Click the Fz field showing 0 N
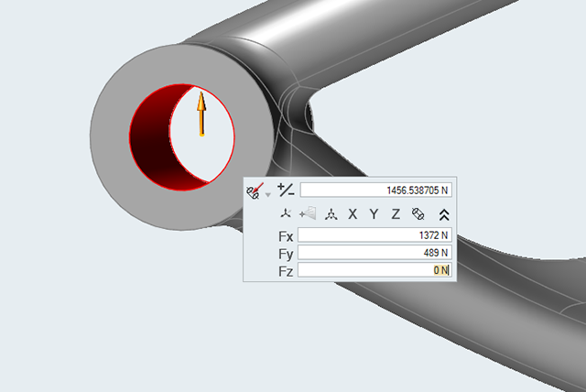Image resolution: width=586 pixels, height=392 pixels. [376, 270]
